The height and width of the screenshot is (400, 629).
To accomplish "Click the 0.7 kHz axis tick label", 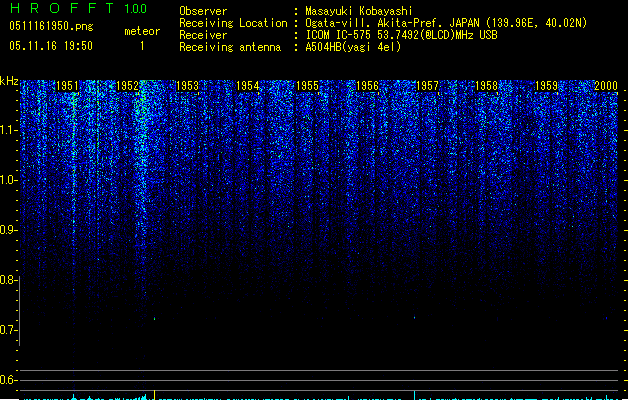I will 8,330.
